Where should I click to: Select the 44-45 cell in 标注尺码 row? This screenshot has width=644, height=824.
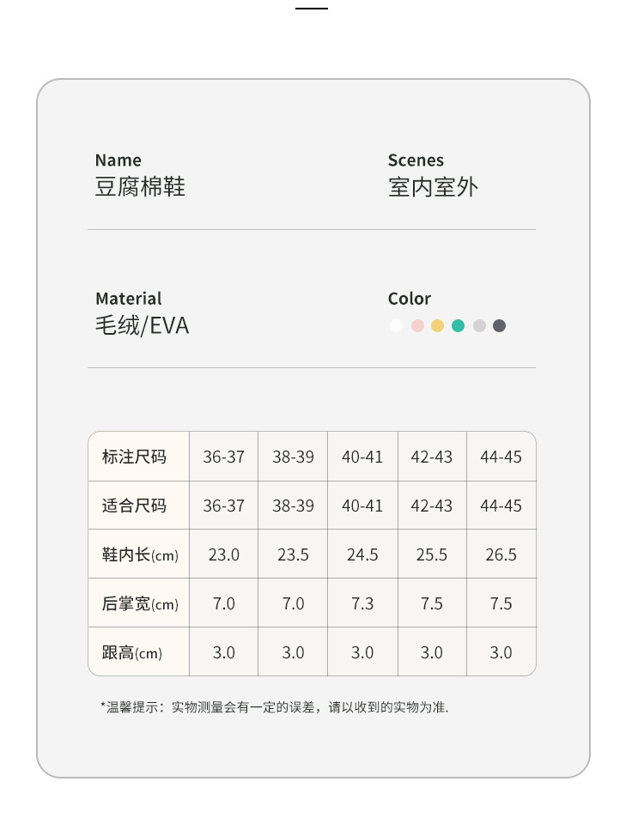pyautogui.click(x=501, y=457)
